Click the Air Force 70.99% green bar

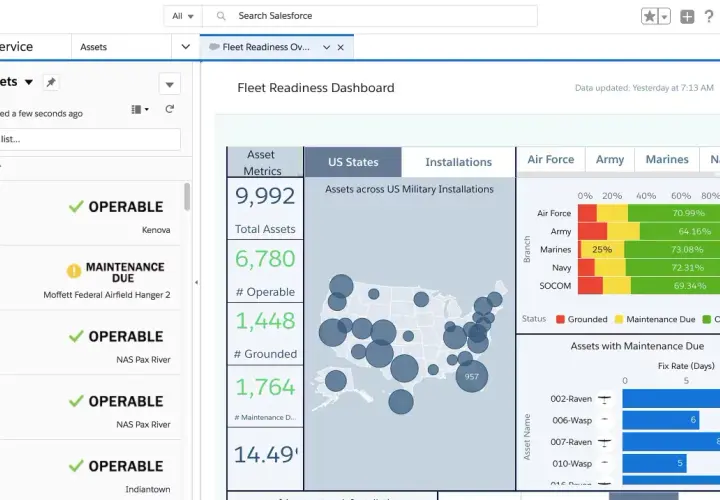pos(674,213)
